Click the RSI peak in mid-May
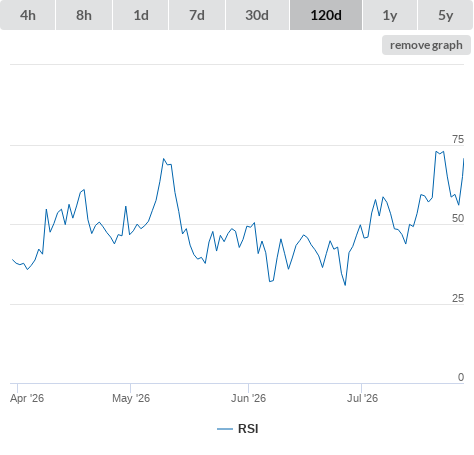This screenshot has height=455, width=474. pos(164,159)
